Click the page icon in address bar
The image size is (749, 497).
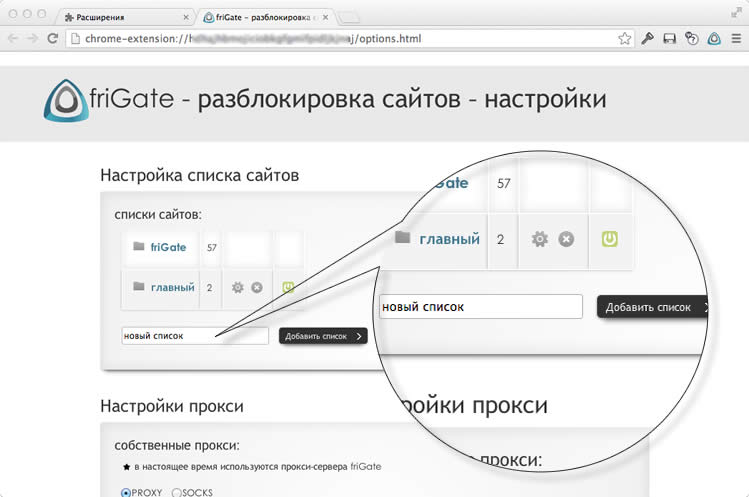[x=75, y=39]
